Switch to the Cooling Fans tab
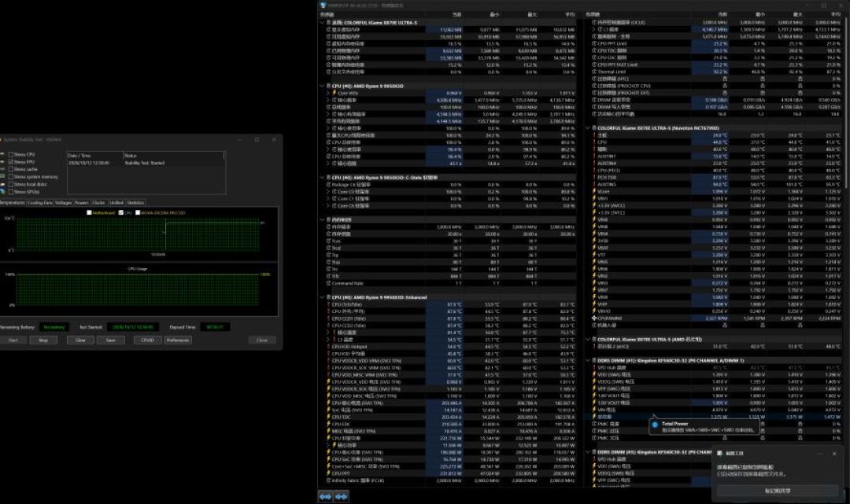 39,203
